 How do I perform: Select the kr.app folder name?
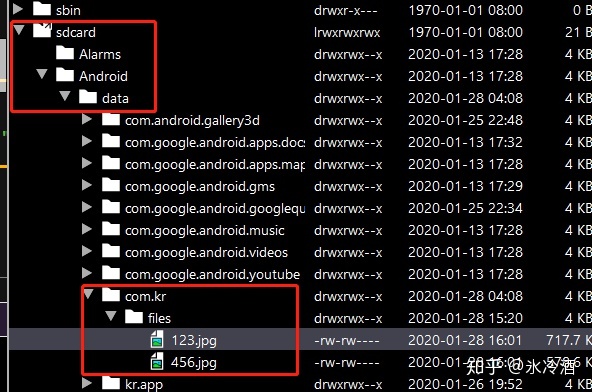point(144,385)
